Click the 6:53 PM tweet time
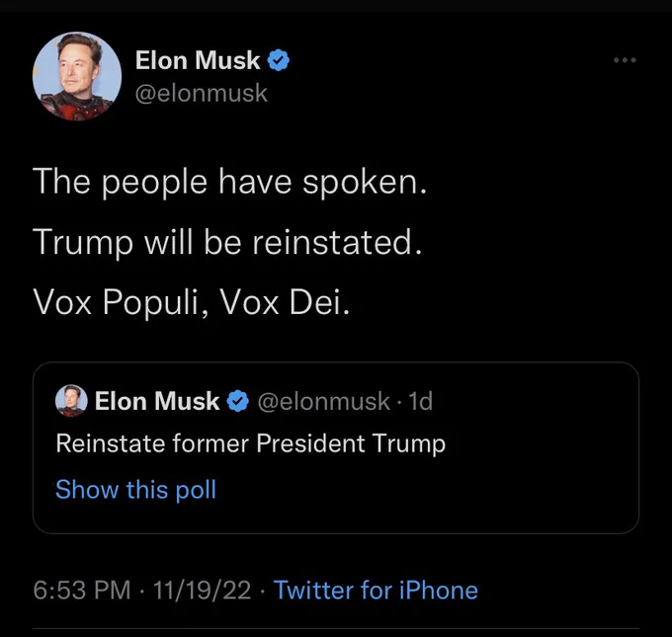Image resolution: width=672 pixels, height=637 pixels. [x=81, y=590]
